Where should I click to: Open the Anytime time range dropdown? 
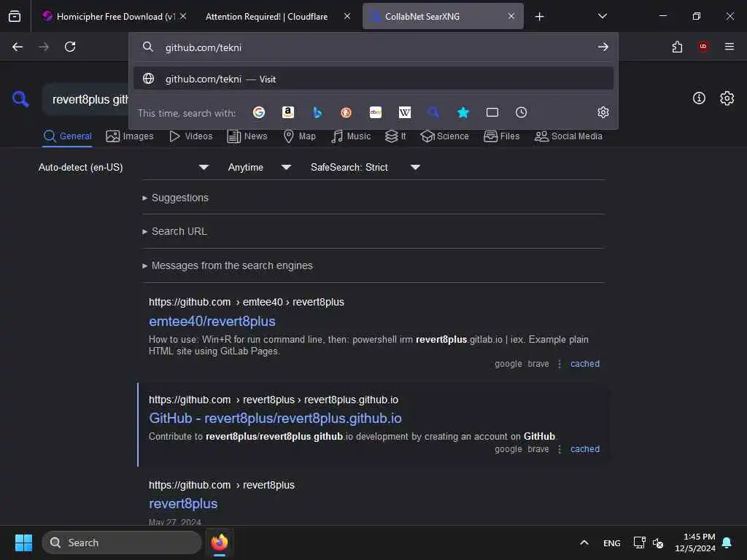(x=259, y=167)
